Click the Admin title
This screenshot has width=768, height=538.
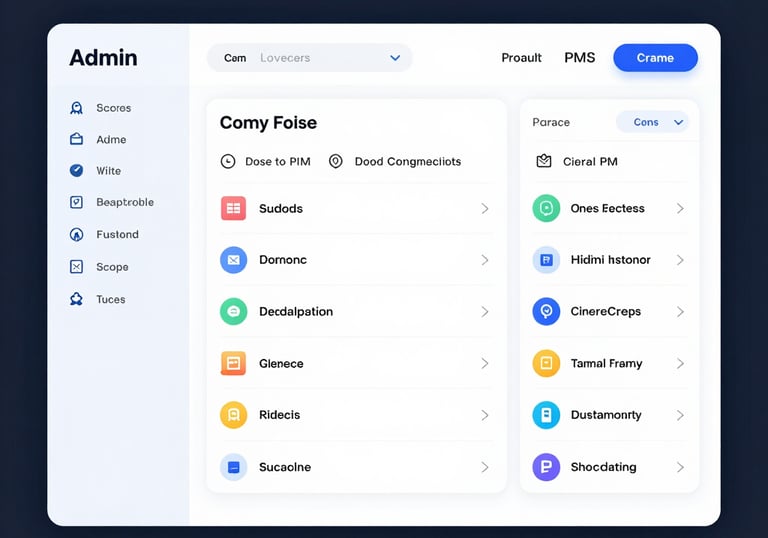point(103,58)
